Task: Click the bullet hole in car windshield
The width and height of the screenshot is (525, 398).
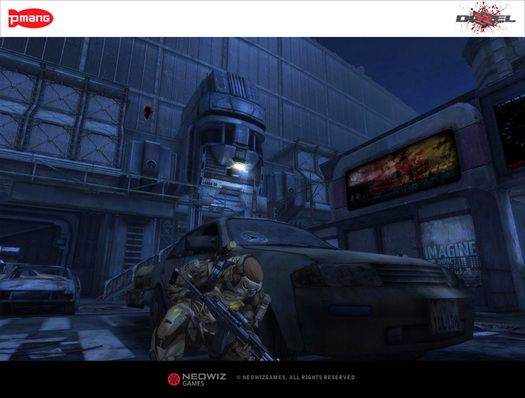Action: pyautogui.click(x=255, y=236)
